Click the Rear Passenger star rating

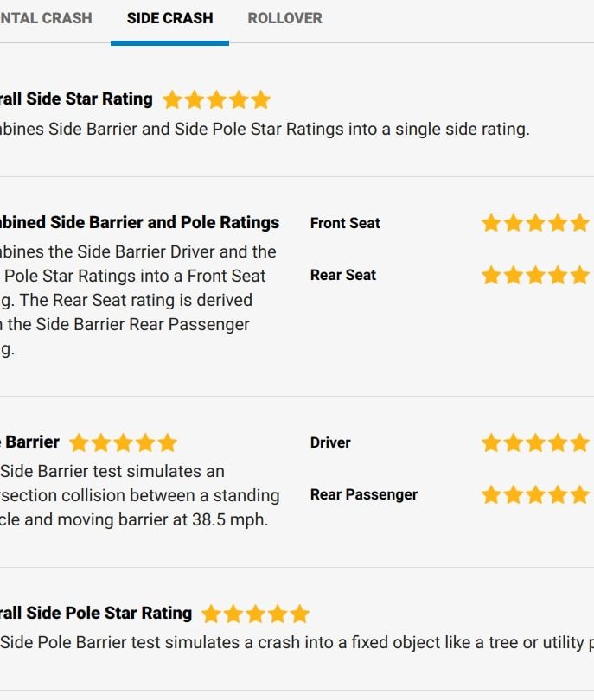[x=535, y=494]
